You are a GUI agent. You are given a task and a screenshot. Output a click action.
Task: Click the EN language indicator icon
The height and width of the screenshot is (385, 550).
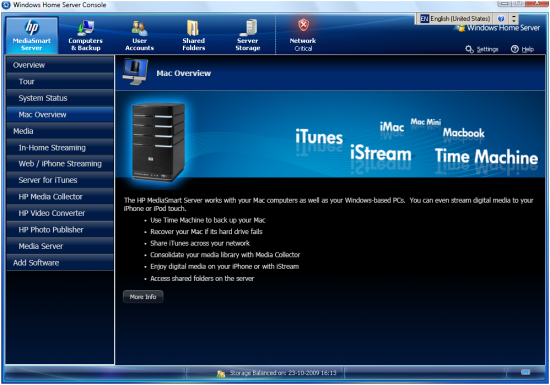click(x=424, y=19)
